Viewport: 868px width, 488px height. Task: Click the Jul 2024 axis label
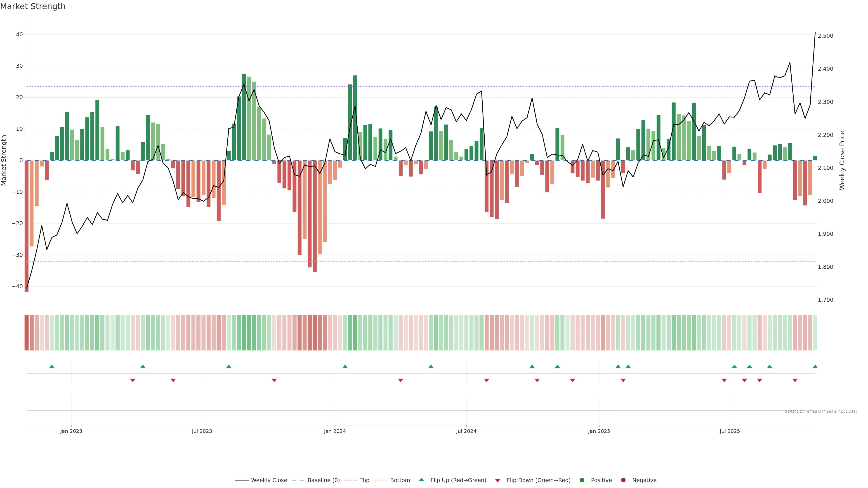click(x=466, y=431)
